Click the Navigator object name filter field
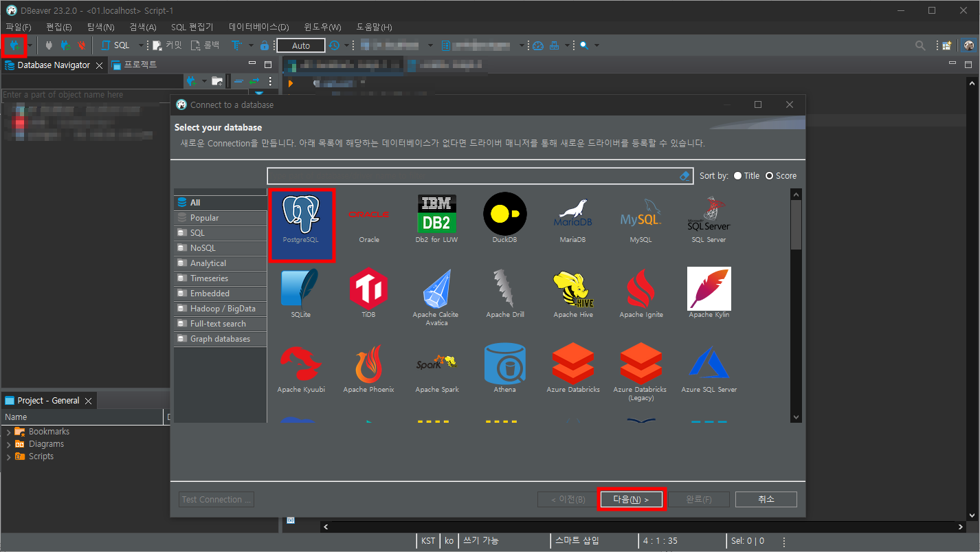This screenshot has height=552, width=980. tap(124, 95)
